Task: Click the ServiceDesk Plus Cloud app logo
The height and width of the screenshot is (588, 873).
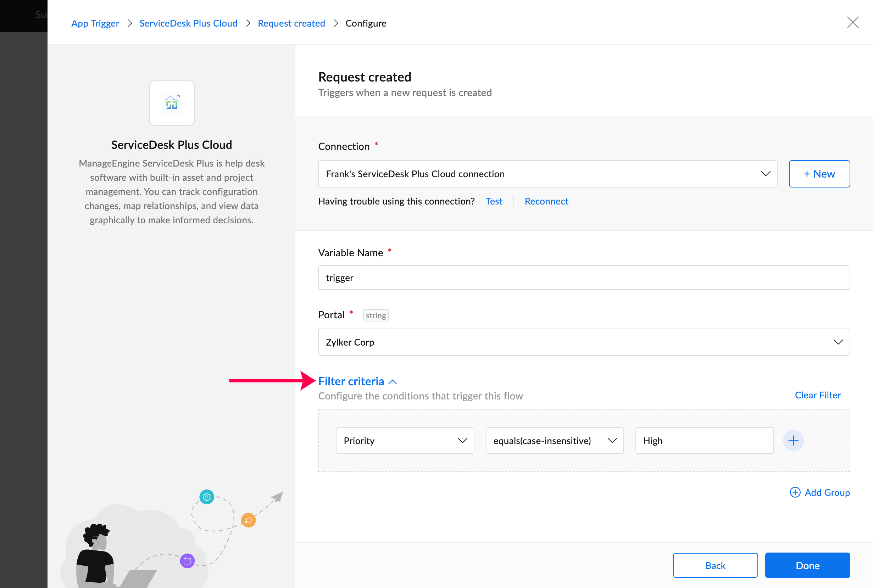Action: [172, 103]
